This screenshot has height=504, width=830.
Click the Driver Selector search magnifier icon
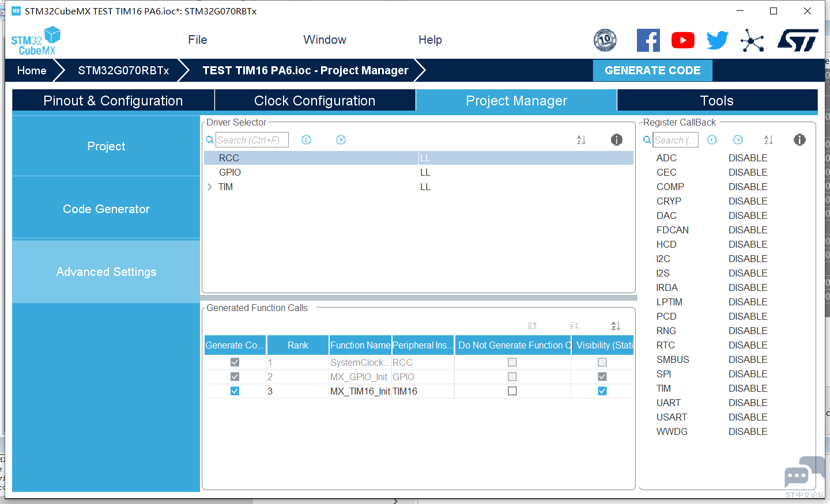click(x=210, y=140)
